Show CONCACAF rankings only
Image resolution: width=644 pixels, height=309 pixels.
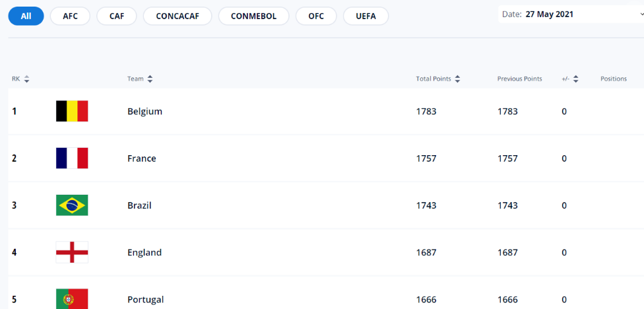(177, 16)
